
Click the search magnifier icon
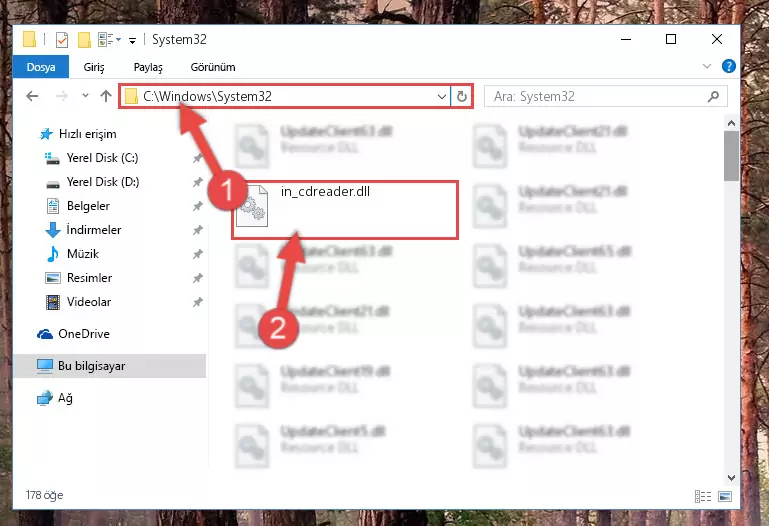tap(714, 97)
